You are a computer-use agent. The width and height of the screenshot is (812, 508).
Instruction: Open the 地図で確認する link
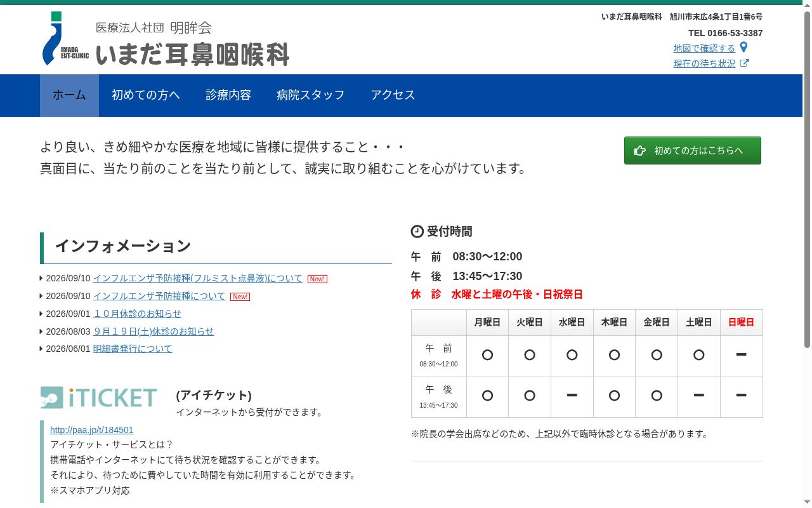click(x=704, y=48)
